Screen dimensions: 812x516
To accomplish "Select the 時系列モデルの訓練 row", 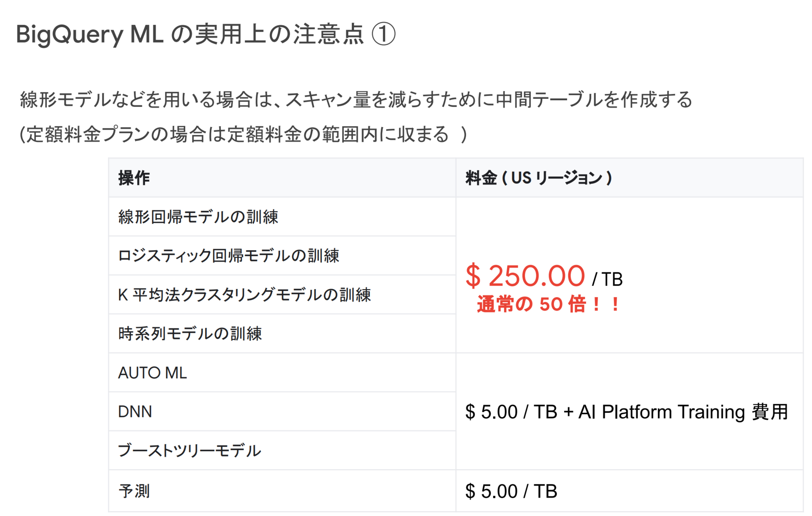I will [282, 333].
